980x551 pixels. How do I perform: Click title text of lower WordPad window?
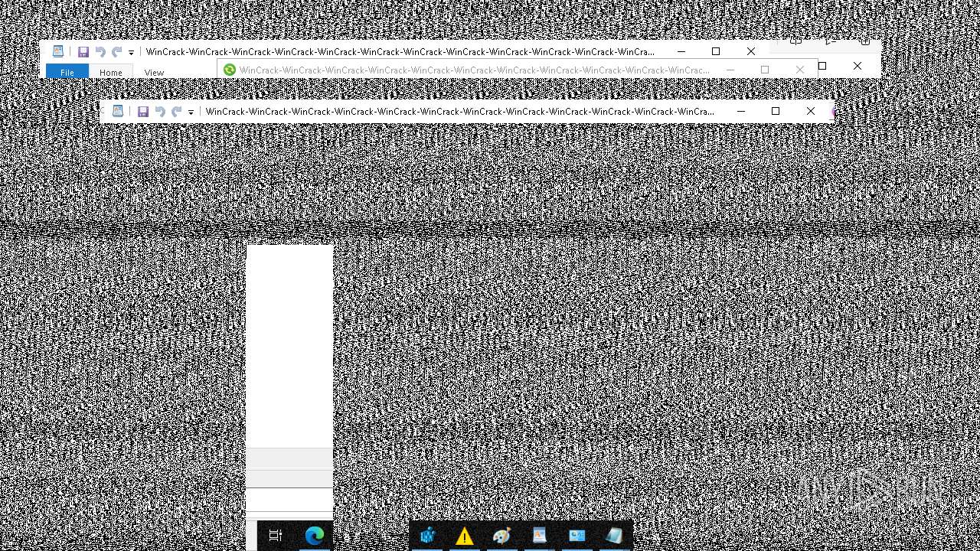[460, 112]
